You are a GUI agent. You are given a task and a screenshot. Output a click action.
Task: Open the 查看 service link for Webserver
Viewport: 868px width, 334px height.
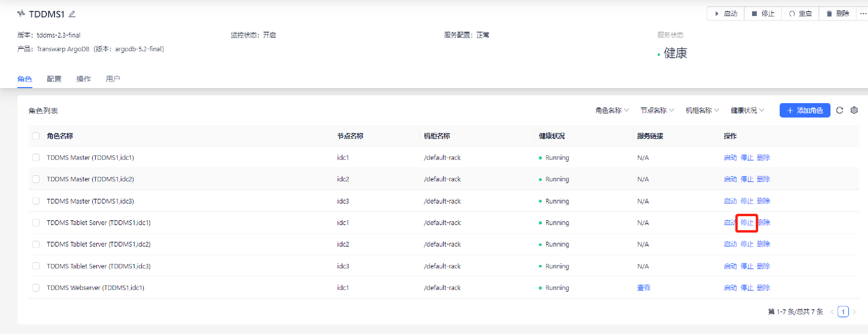[644, 288]
